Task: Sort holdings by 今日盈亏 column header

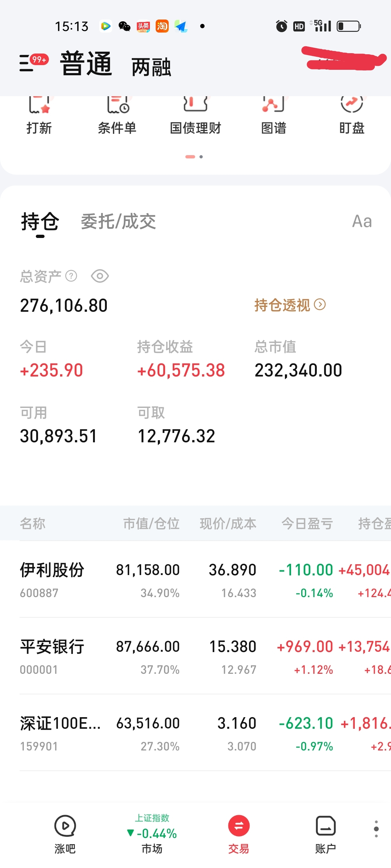Action: (x=307, y=523)
